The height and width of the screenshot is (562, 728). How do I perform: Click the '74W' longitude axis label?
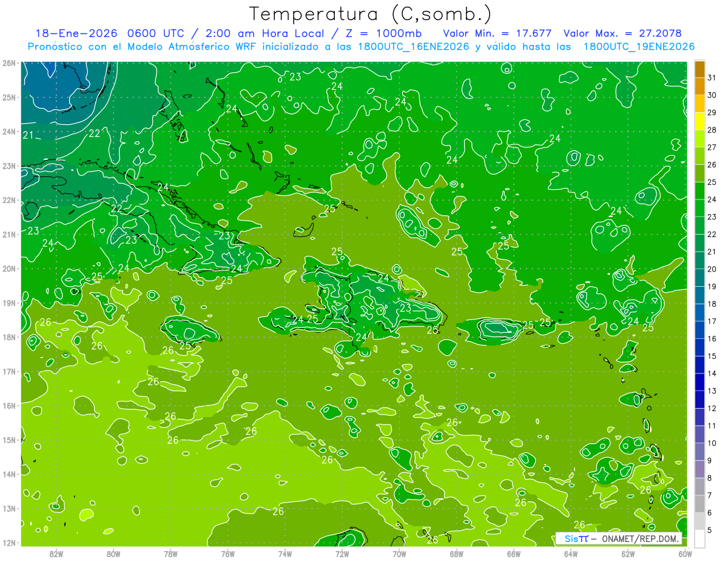pos(285,554)
